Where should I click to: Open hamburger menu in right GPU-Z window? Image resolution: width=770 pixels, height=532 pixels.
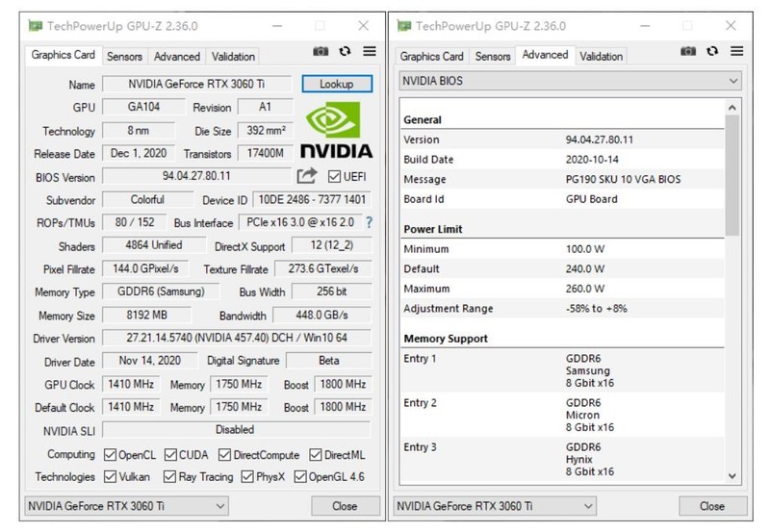pyautogui.click(x=736, y=51)
